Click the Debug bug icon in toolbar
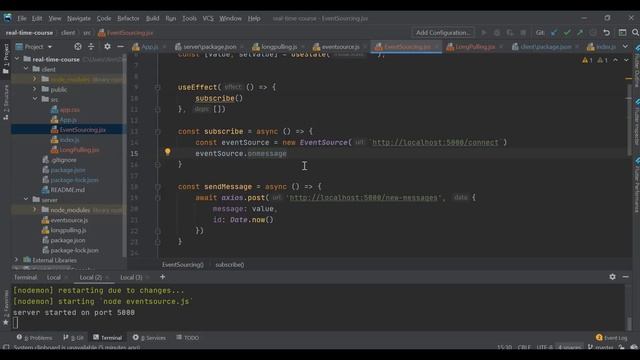640x360 pixels. (x=497, y=33)
